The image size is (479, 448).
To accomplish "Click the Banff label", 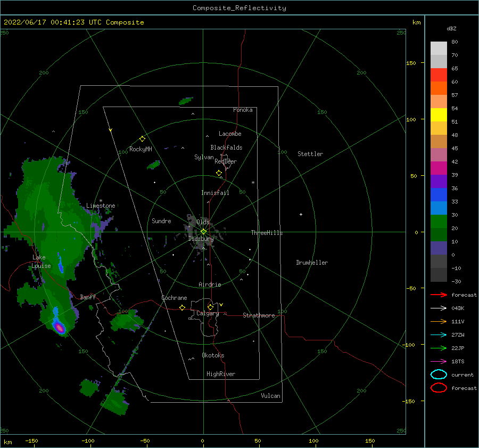I will (88, 297).
